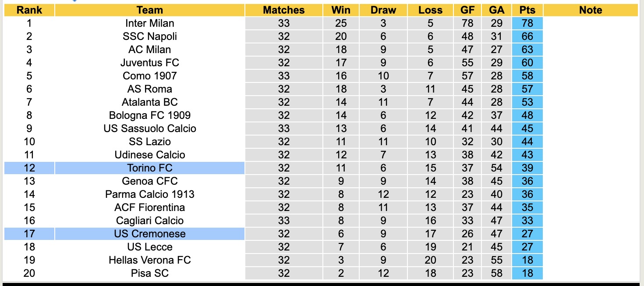Click the Draw column header
Viewport: 644px width, 286px height.
(x=383, y=10)
